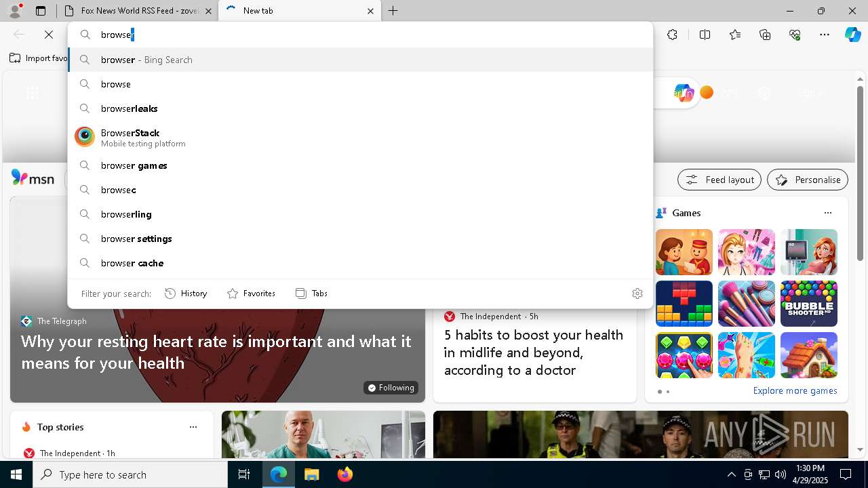868x488 pixels.
Task: Open the Favorites star icon in toolbar
Action: (x=735, y=35)
